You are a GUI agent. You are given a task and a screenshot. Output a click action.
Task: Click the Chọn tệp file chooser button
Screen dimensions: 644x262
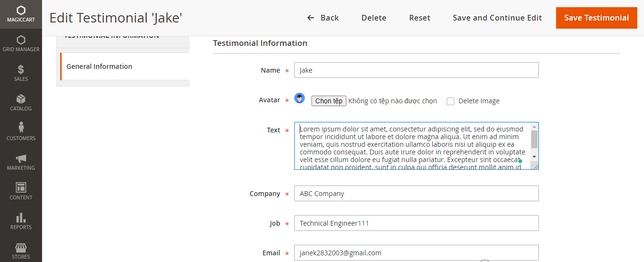tap(329, 101)
